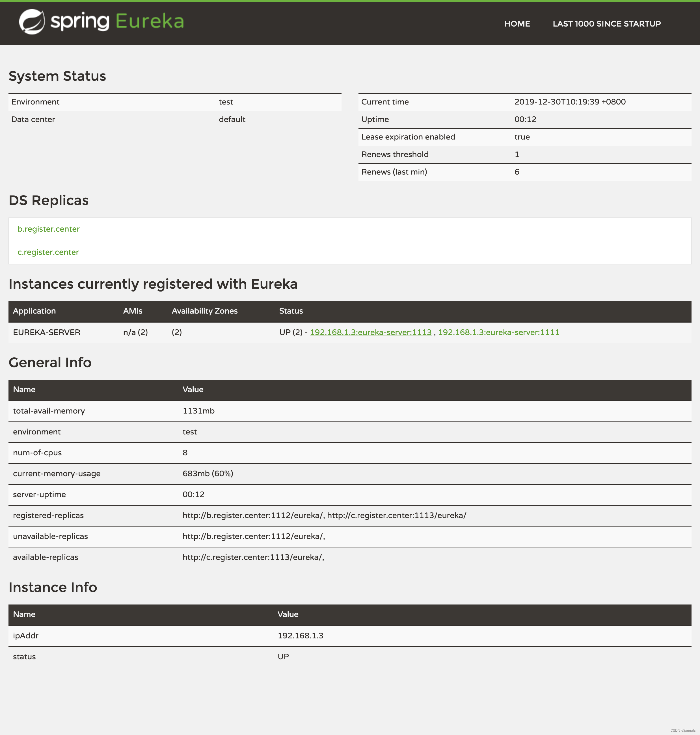
Task: Click the ipAddr value 192.168.1.3
Action: pos(300,636)
